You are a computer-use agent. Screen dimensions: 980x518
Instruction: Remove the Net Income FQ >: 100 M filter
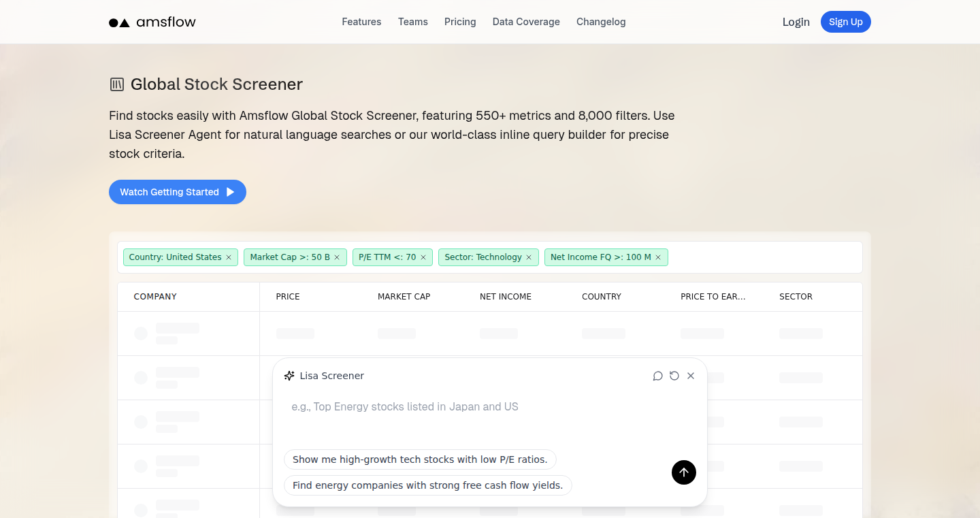[658, 257]
